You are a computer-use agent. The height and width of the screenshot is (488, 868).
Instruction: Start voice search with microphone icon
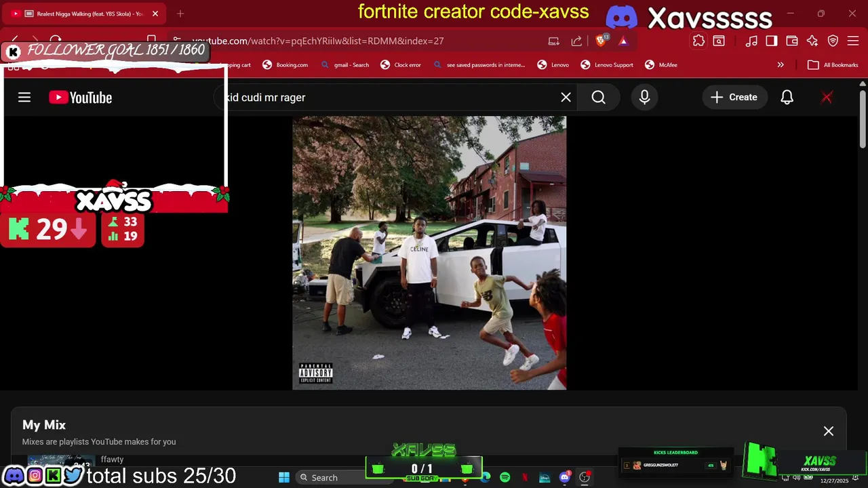coord(644,98)
